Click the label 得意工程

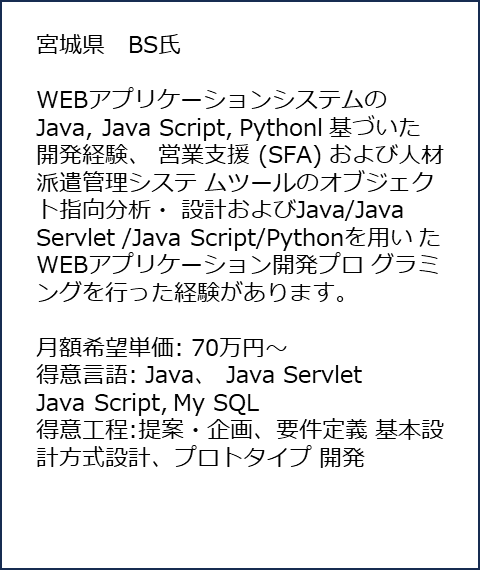(x=83, y=430)
